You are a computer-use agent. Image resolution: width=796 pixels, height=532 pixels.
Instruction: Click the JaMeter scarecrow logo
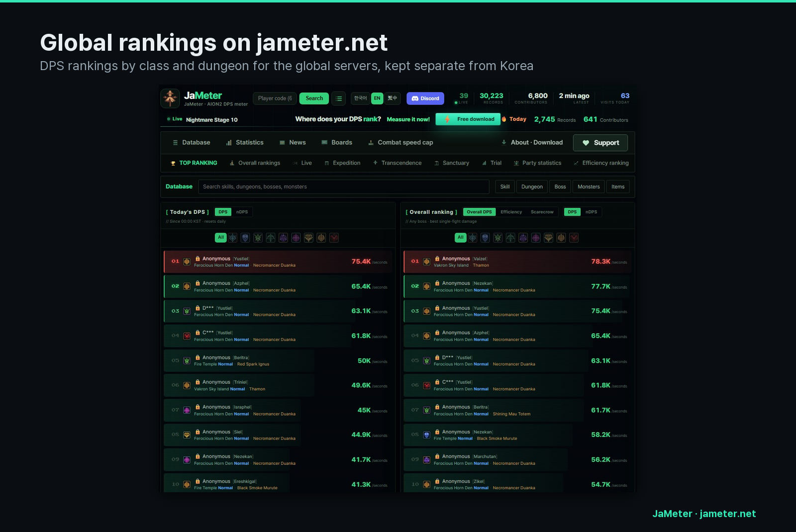170,98
